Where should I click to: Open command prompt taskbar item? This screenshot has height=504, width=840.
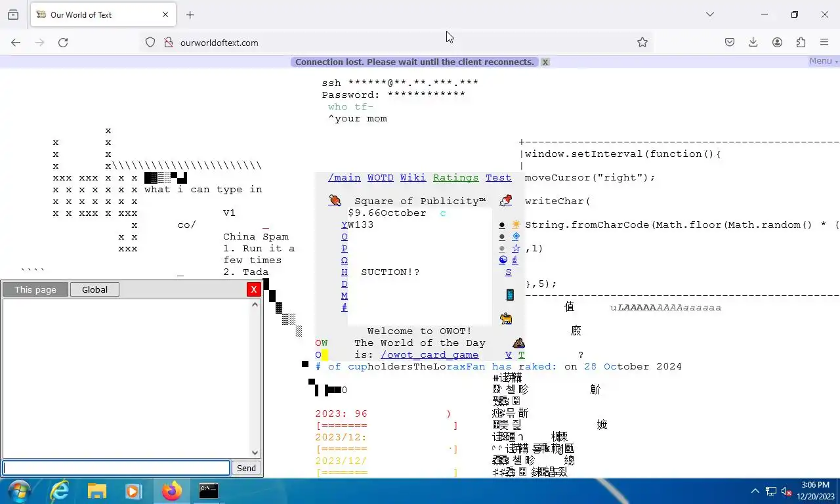point(209,491)
